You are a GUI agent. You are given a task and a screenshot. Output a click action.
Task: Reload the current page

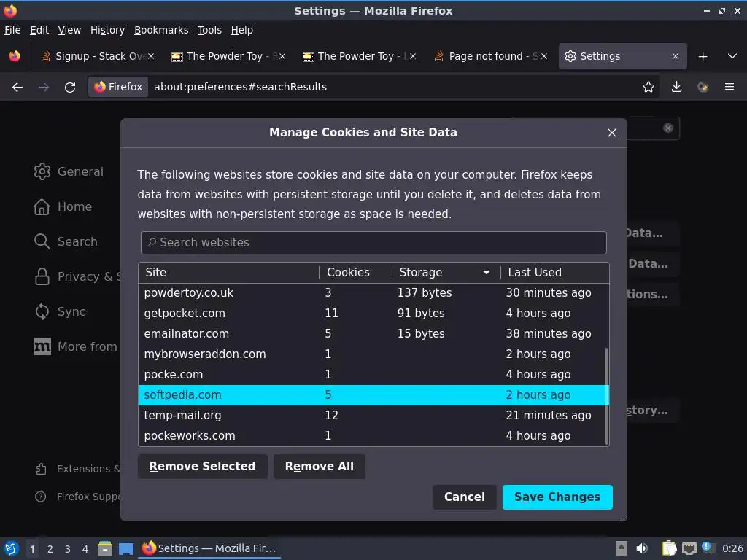click(70, 87)
